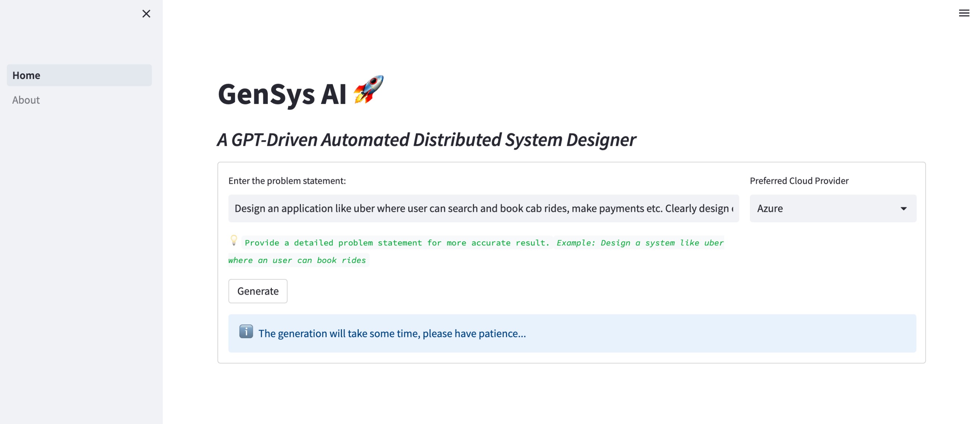The width and height of the screenshot is (980, 424).
Task: Click the italic 'where an user can book rides' text
Action: pos(297,261)
